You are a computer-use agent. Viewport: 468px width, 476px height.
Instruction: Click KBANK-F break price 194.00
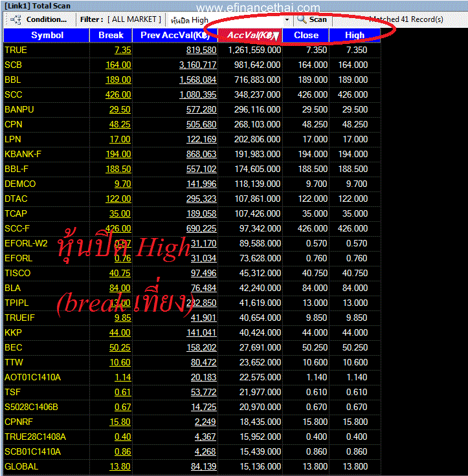click(x=118, y=154)
